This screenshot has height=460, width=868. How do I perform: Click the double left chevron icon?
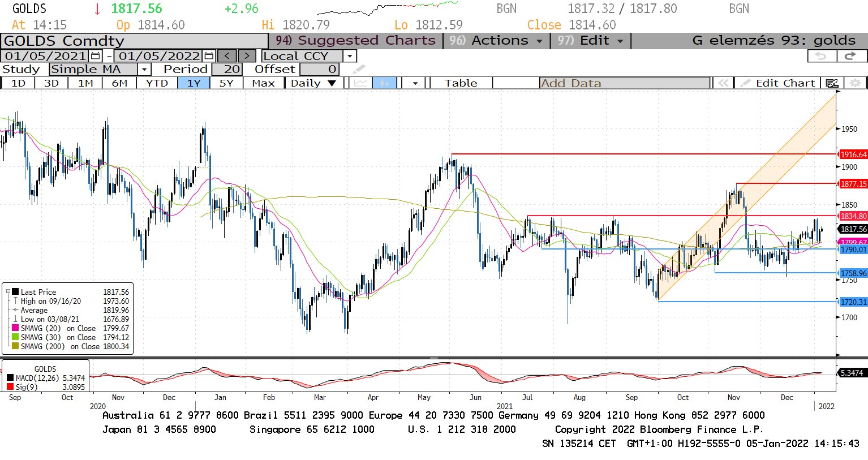point(723,83)
